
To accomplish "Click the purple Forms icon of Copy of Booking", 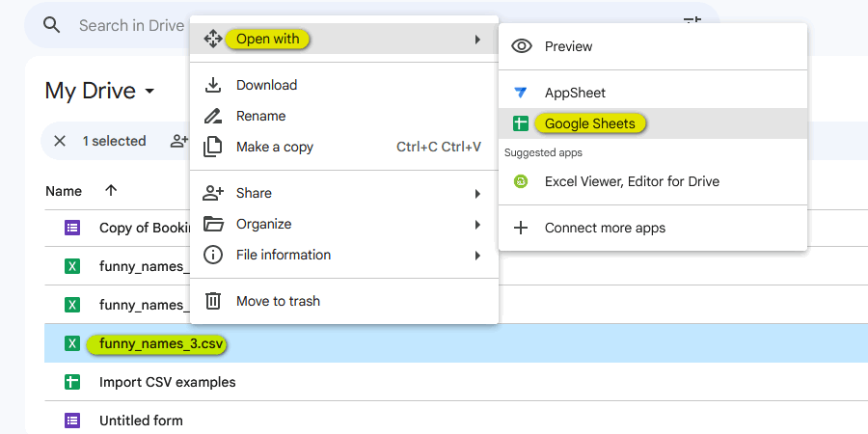I will 72,228.
